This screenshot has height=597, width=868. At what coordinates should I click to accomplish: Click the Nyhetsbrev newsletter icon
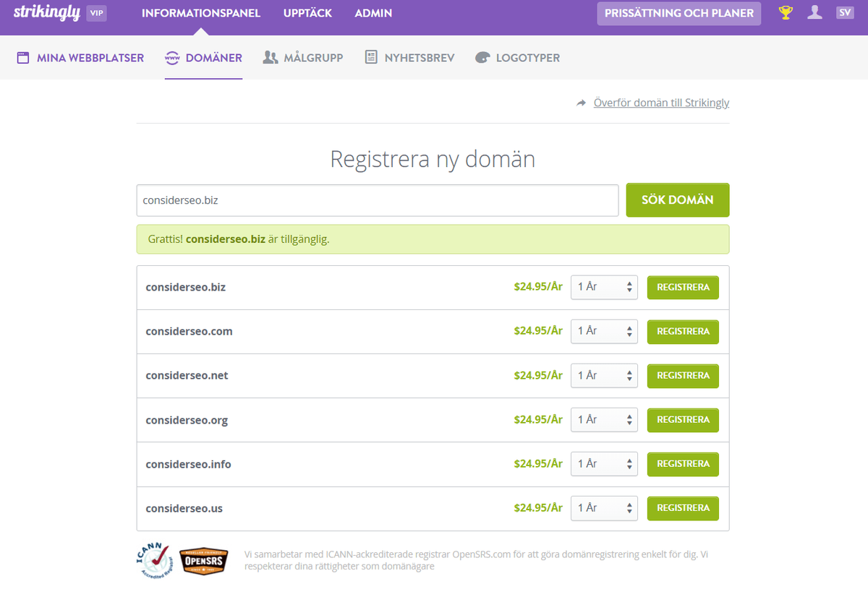[371, 57]
